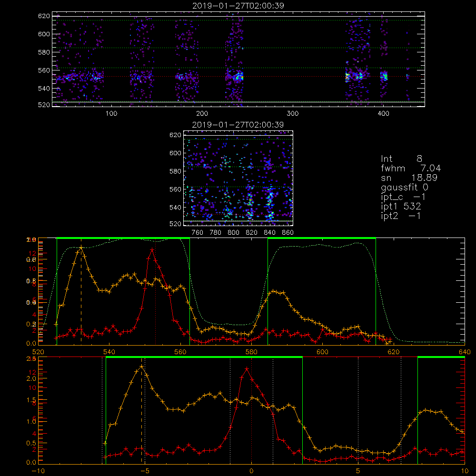The image size is (476, 476).
Task: Click the x-axis label 5 in lower profile plot
Action: [x=358, y=471]
